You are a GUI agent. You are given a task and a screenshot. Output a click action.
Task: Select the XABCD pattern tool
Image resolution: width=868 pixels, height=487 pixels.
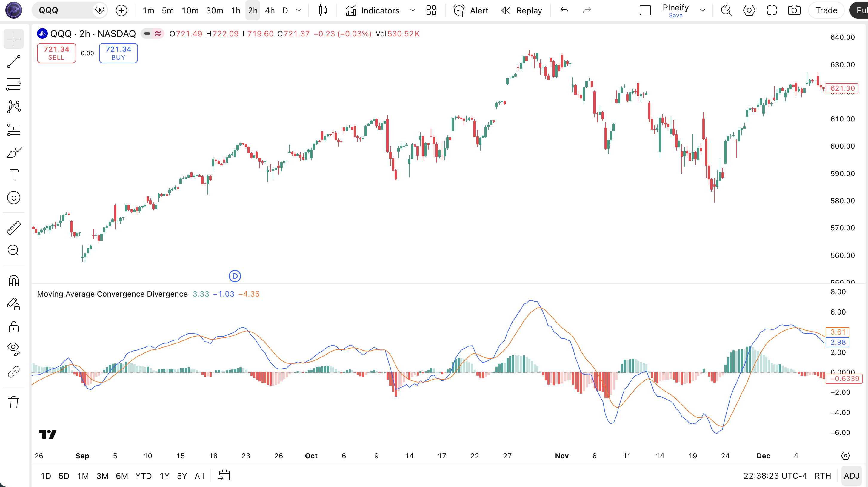pos(14,107)
